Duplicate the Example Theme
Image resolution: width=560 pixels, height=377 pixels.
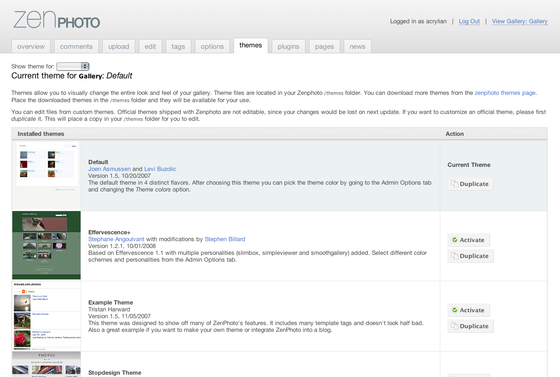(470, 326)
